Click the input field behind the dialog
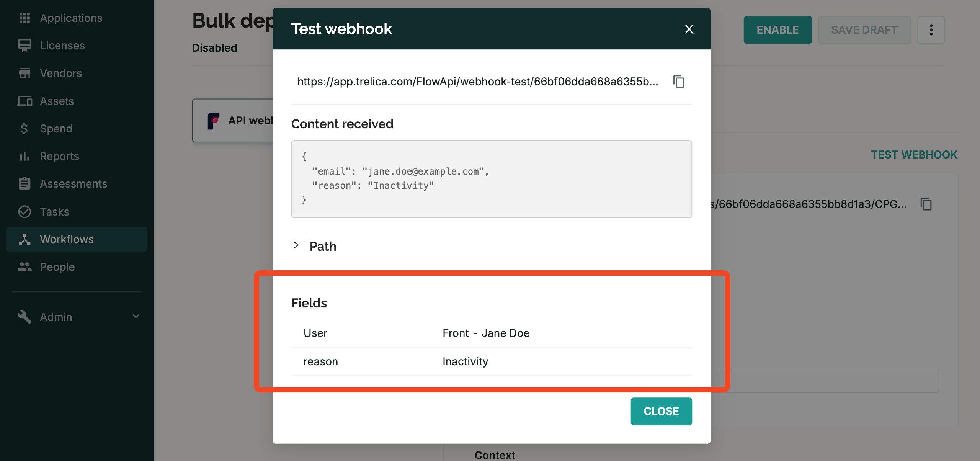 coord(825,381)
